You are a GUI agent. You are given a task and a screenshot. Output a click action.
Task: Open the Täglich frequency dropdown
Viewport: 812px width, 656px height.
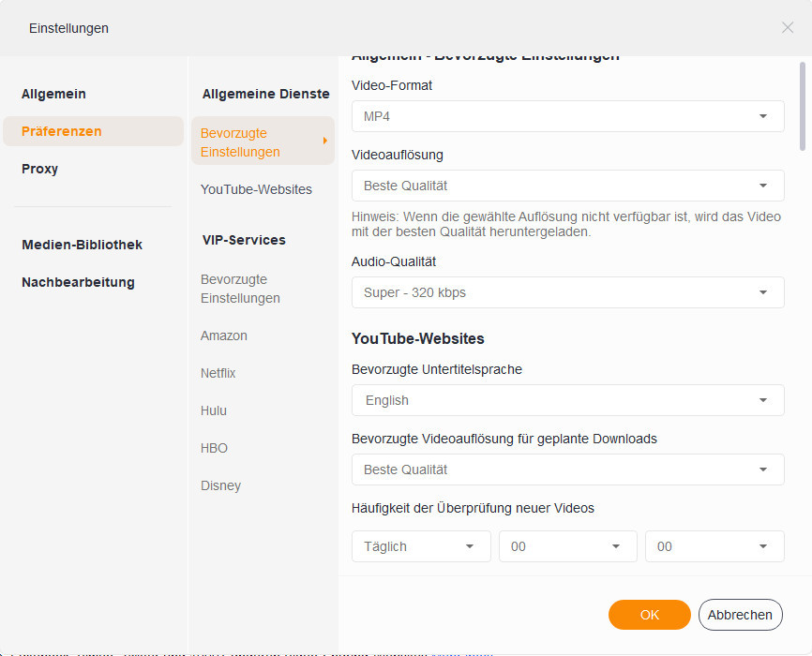click(x=421, y=546)
